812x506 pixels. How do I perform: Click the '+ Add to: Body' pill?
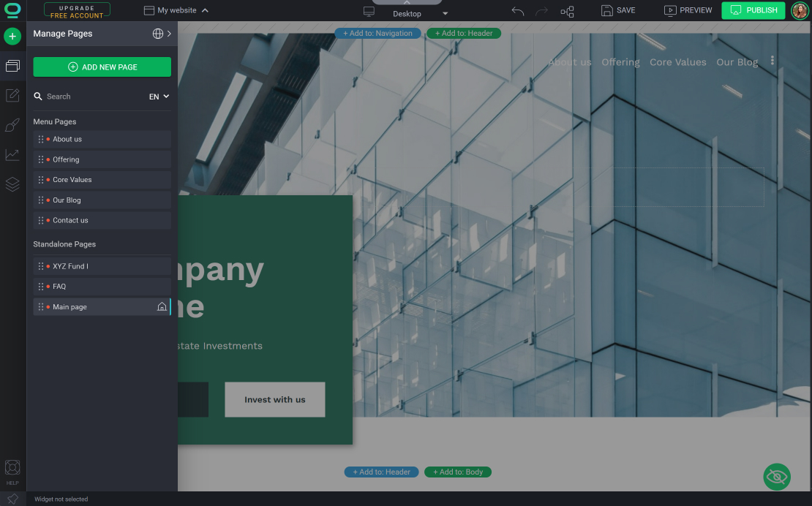(458, 472)
